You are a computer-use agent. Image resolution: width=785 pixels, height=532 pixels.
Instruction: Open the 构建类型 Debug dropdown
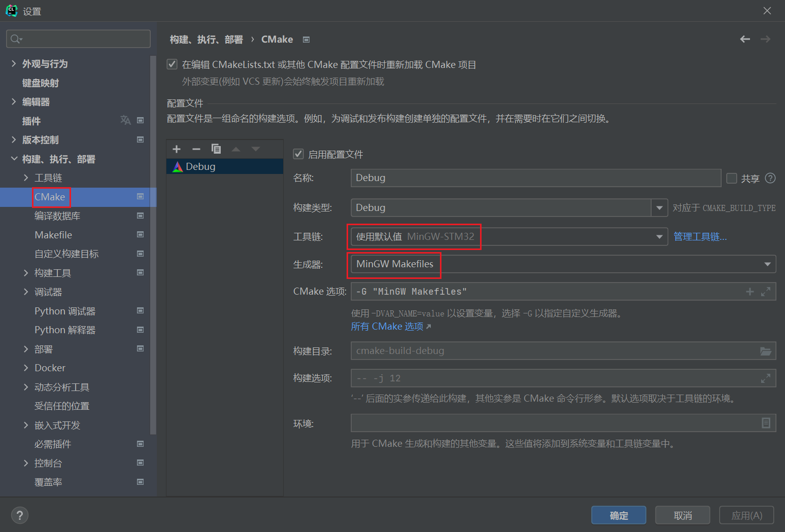(x=659, y=207)
